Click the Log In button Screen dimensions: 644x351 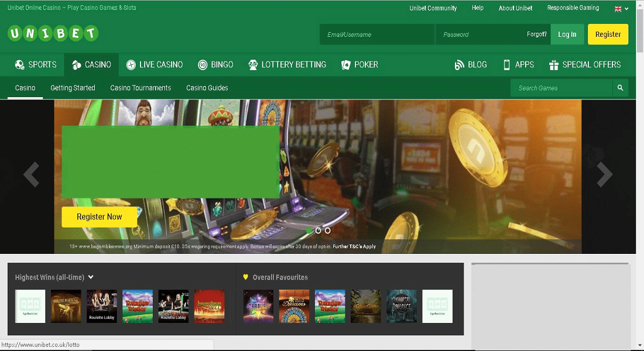pyautogui.click(x=567, y=34)
